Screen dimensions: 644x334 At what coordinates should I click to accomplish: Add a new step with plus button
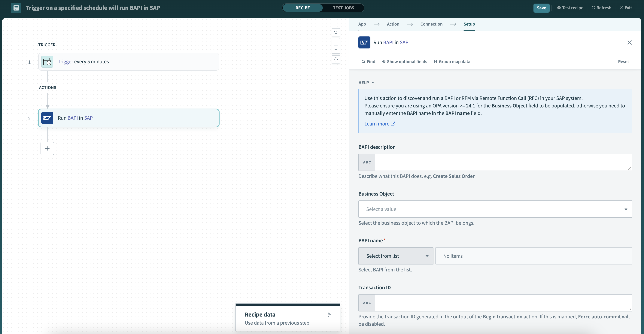point(47,148)
